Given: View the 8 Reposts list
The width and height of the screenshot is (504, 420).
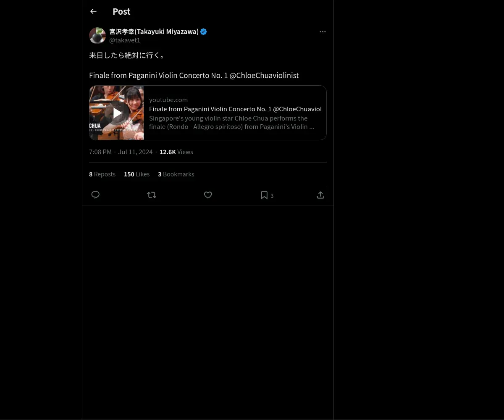Looking at the screenshot, I should [102, 174].
